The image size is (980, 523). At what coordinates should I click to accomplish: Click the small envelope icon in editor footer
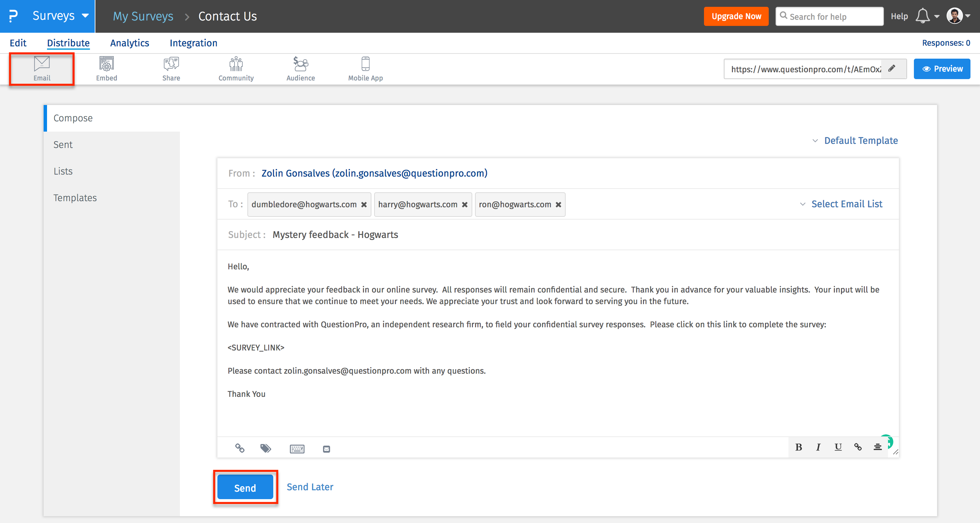click(x=326, y=449)
